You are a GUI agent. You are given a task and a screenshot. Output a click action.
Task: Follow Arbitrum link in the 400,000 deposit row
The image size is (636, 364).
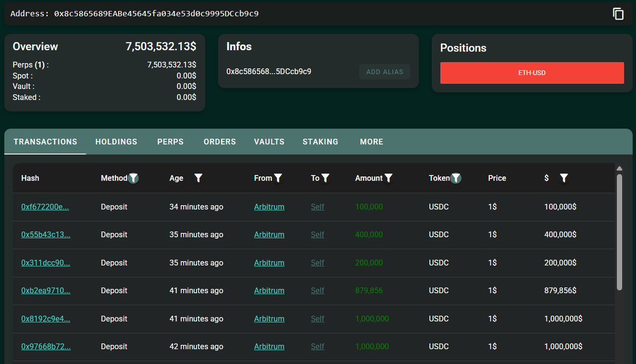point(269,234)
